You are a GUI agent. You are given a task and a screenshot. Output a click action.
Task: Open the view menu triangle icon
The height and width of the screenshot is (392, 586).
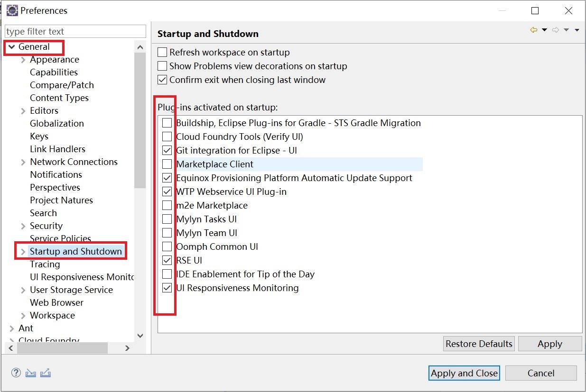577,30
